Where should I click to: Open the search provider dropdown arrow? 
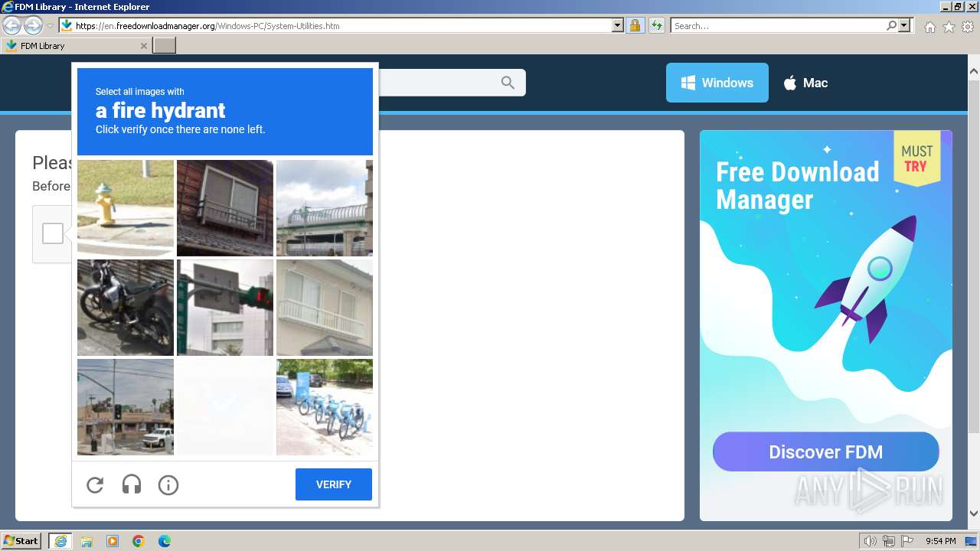(904, 26)
